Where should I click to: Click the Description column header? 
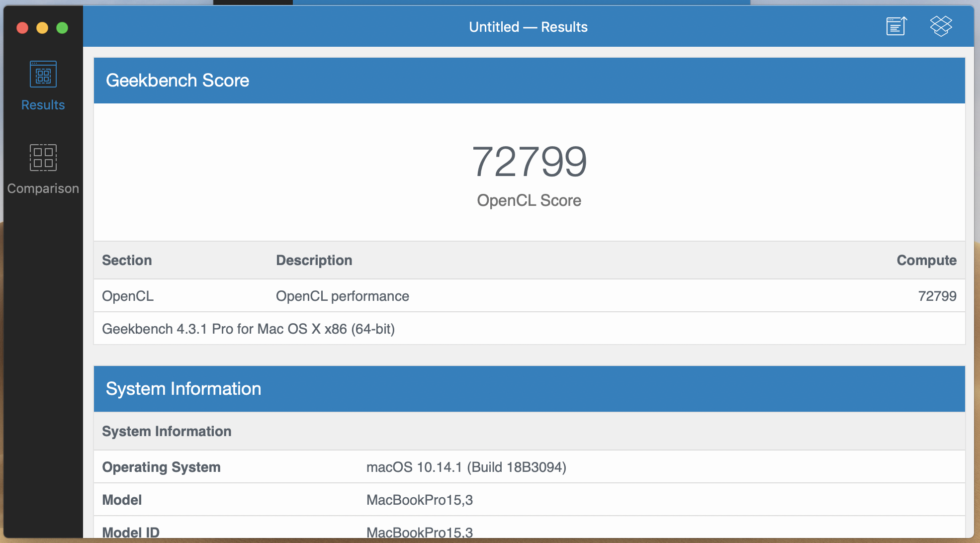coord(314,261)
